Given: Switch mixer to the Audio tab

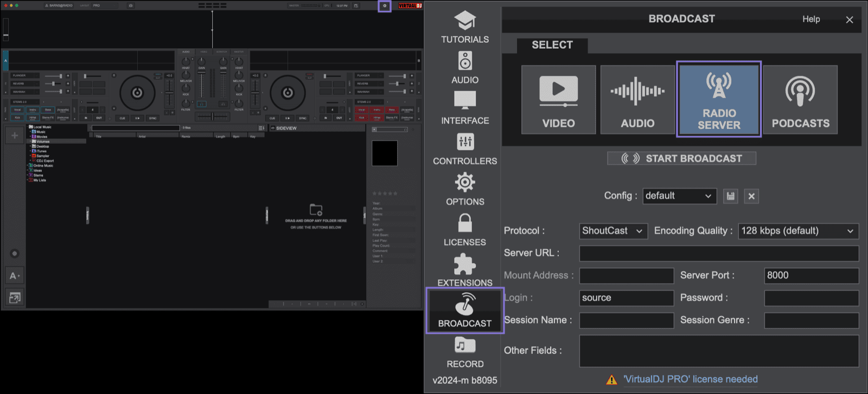Looking at the screenshot, I should (186, 51).
